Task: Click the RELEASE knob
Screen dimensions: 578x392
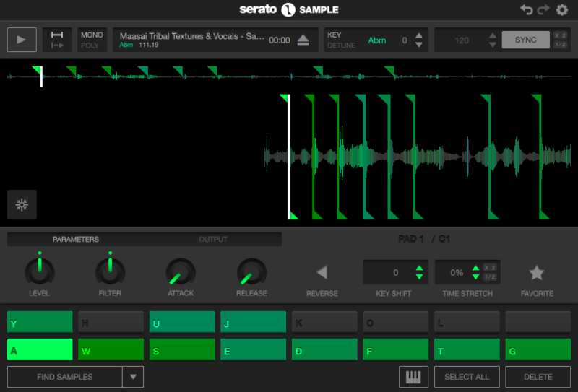Action: pyautogui.click(x=251, y=272)
